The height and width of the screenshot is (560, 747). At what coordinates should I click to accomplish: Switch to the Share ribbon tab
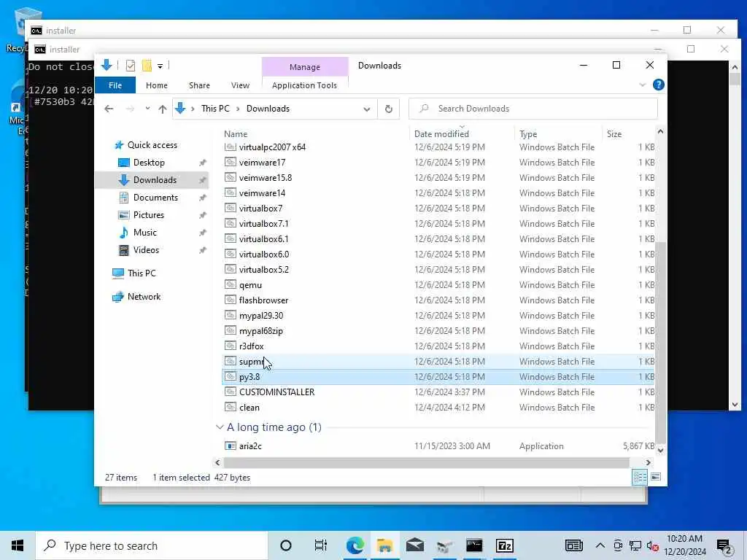point(199,85)
